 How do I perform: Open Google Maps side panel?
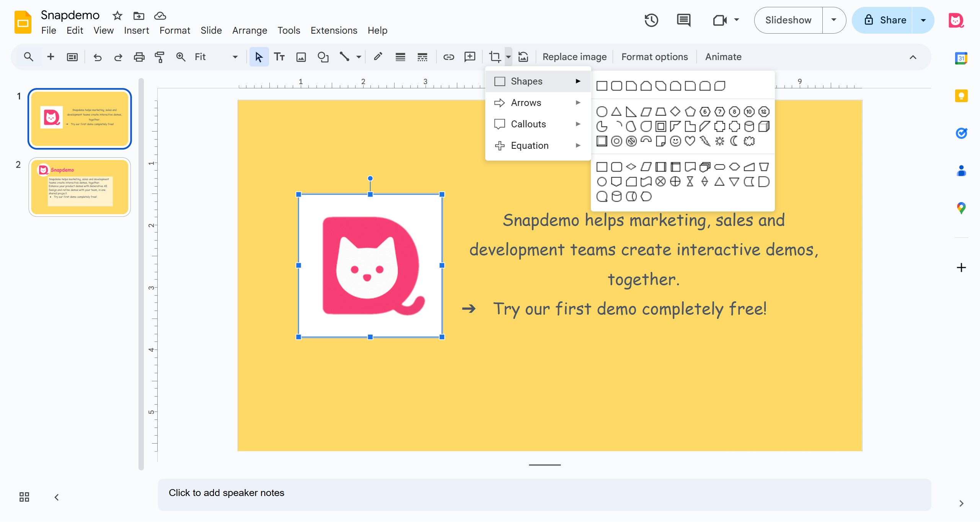961,208
